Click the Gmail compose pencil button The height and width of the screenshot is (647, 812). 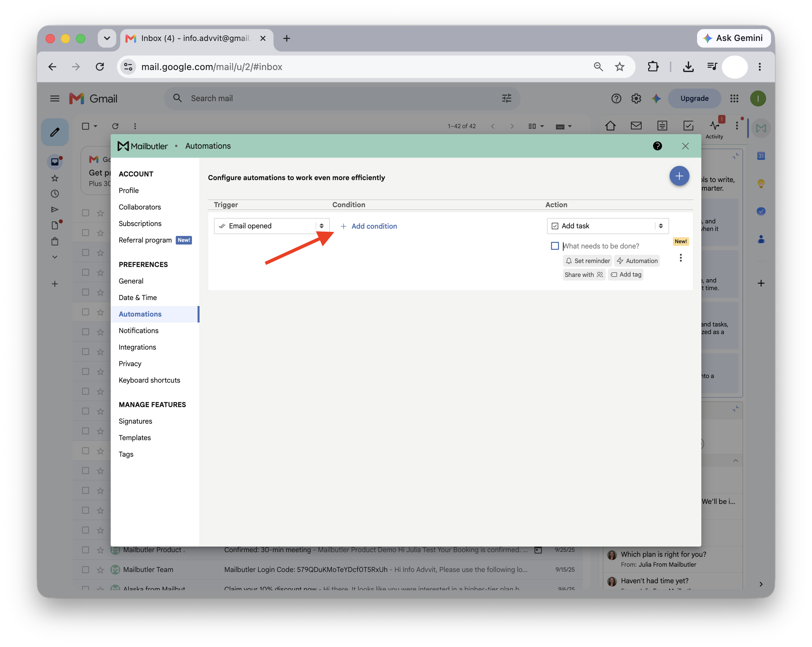[x=55, y=132]
